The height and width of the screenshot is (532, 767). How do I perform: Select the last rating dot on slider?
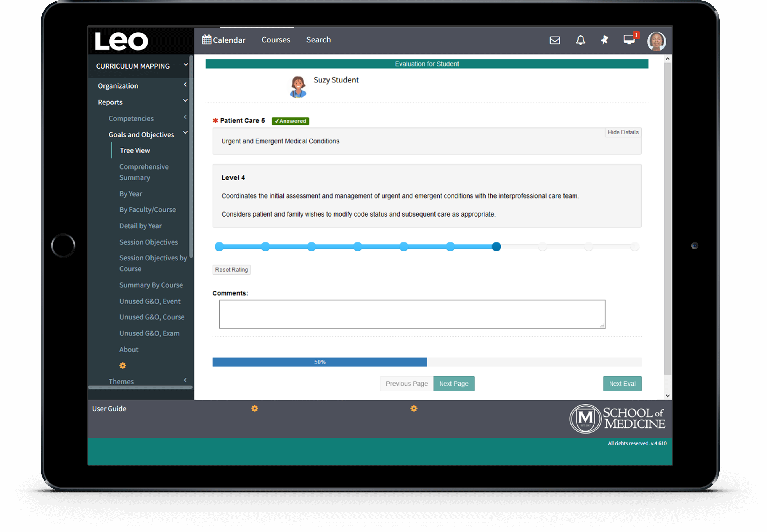click(x=634, y=247)
